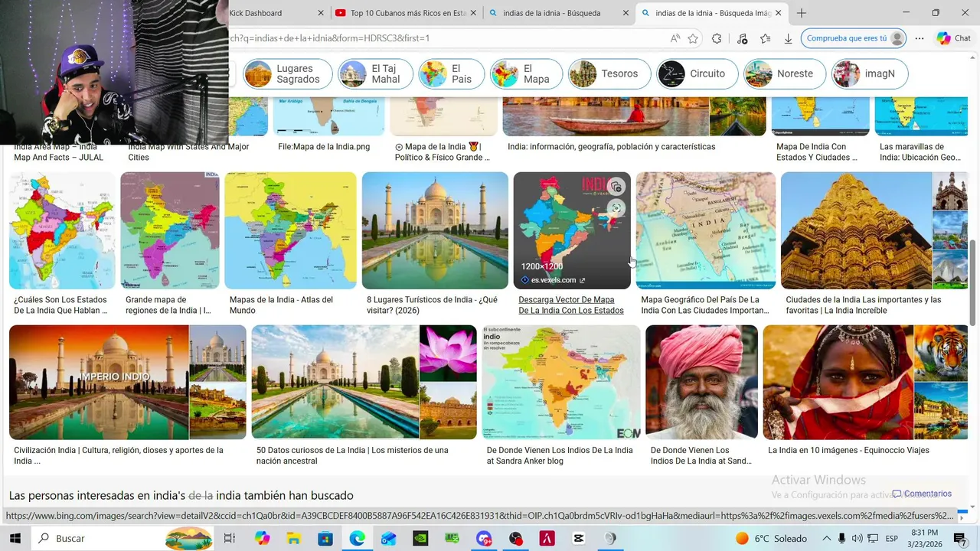Open CapCut on taskbar
980x551 pixels.
coord(578,538)
